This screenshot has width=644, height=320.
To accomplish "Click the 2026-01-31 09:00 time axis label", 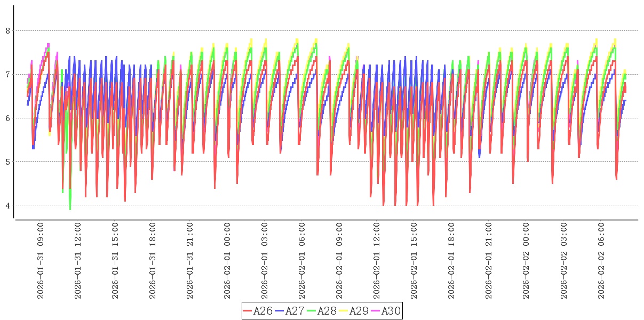I will click(x=41, y=261).
